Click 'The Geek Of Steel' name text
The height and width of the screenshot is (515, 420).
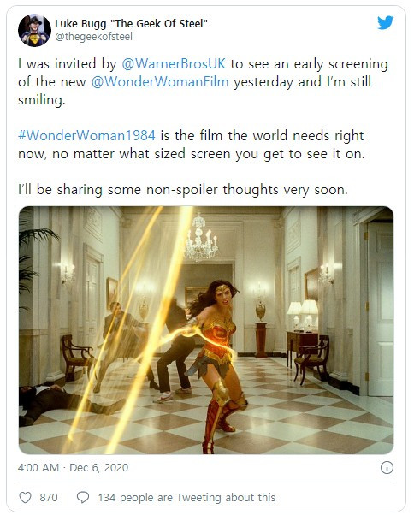[161, 23]
